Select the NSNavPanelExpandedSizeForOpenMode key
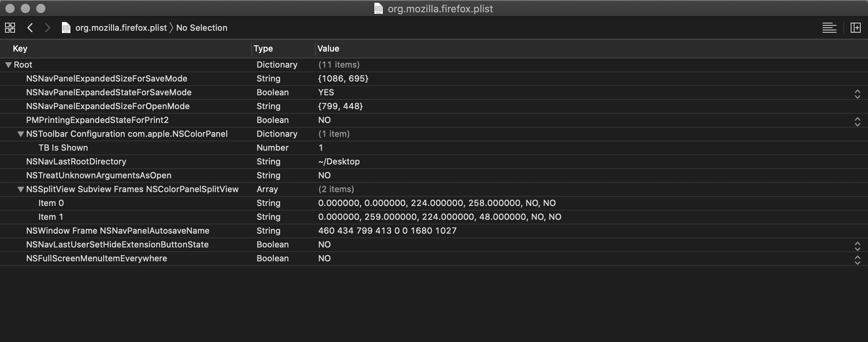Screen dimensions: 868x342 tap(108, 106)
